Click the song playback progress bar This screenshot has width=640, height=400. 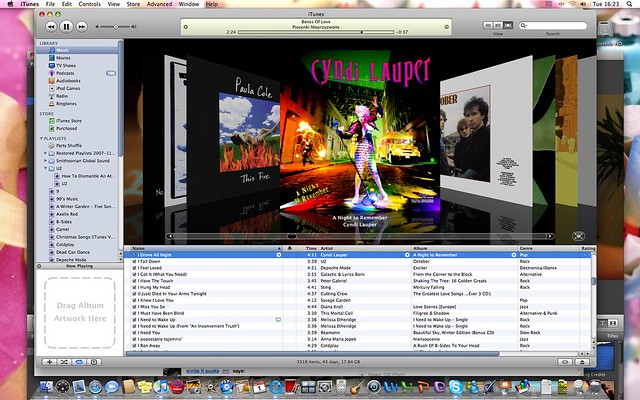click(x=316, y=32)
